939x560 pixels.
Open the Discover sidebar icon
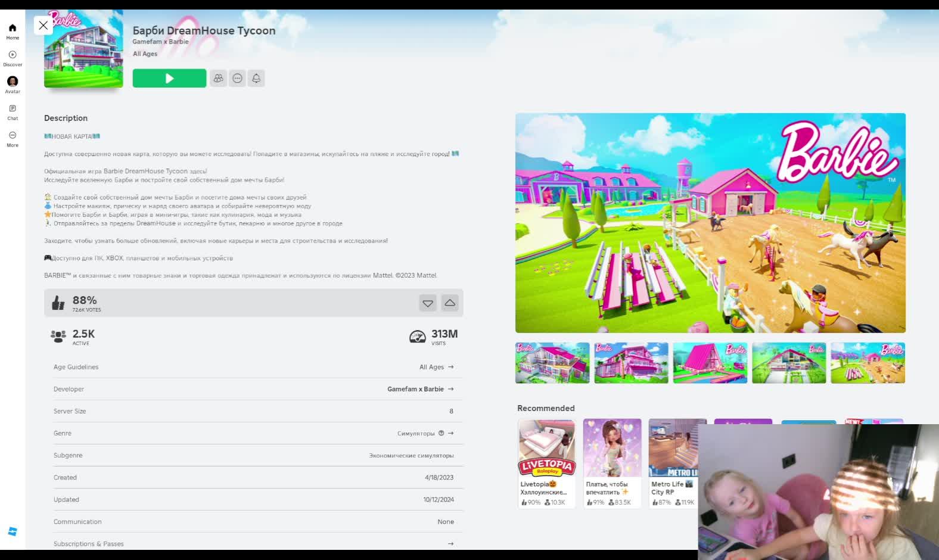click(x=13, y=58)
